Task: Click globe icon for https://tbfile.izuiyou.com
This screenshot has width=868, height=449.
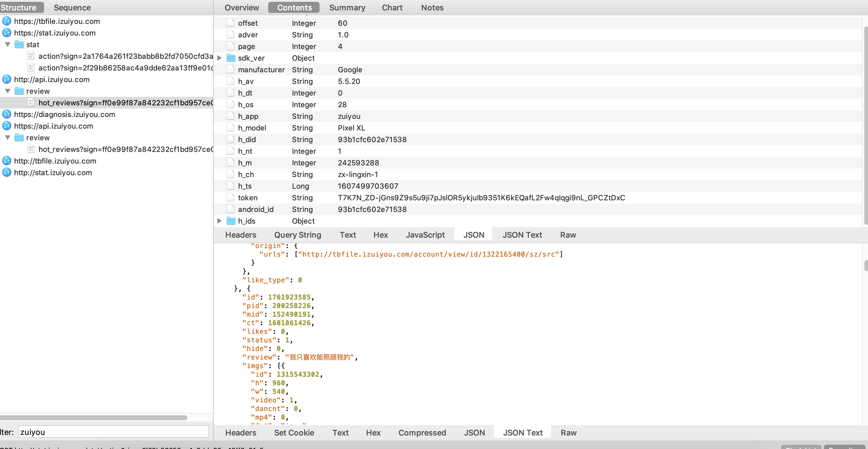Action: pyautogui.click(x=7, y=21)
